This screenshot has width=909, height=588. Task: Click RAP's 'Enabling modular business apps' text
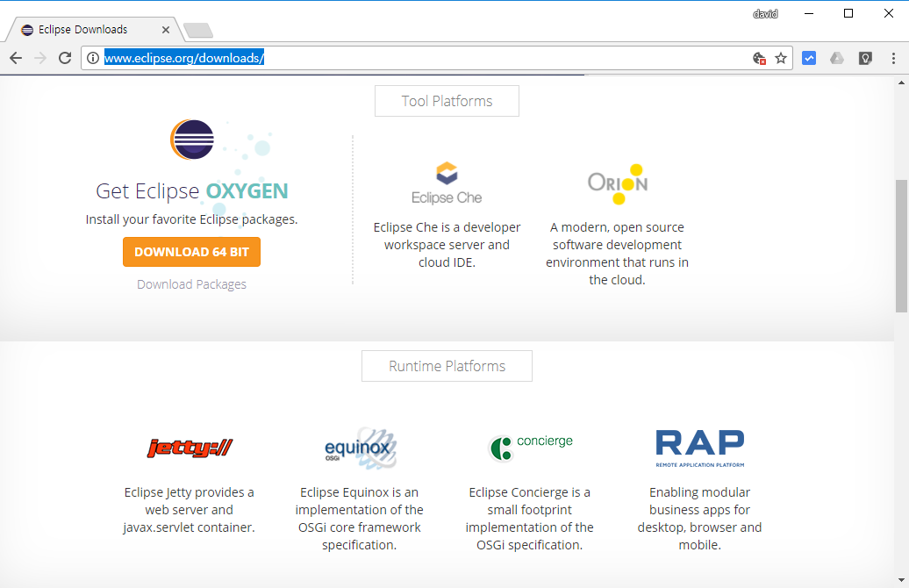click(699, 519)
